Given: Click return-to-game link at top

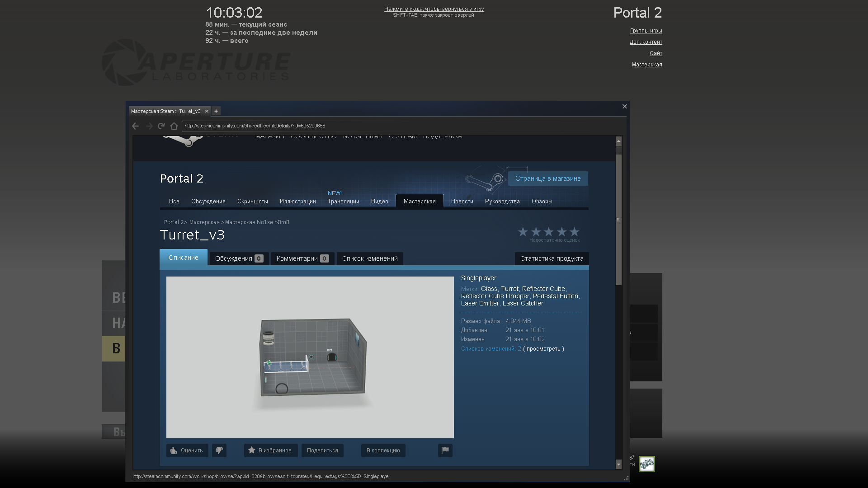Looking at the screenshot, I should [x=434, y=9].
